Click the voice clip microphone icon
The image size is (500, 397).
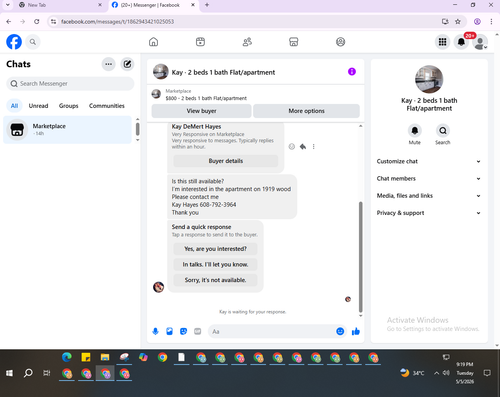point(155,331)
